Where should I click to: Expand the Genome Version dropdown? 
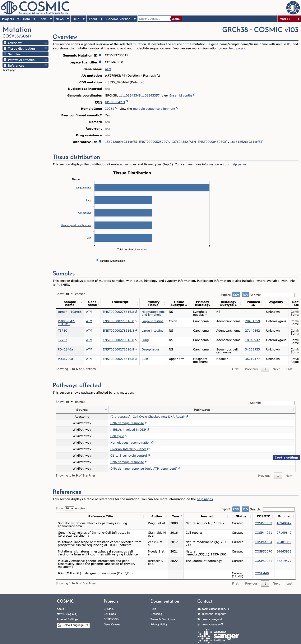[x=121, y=19]
